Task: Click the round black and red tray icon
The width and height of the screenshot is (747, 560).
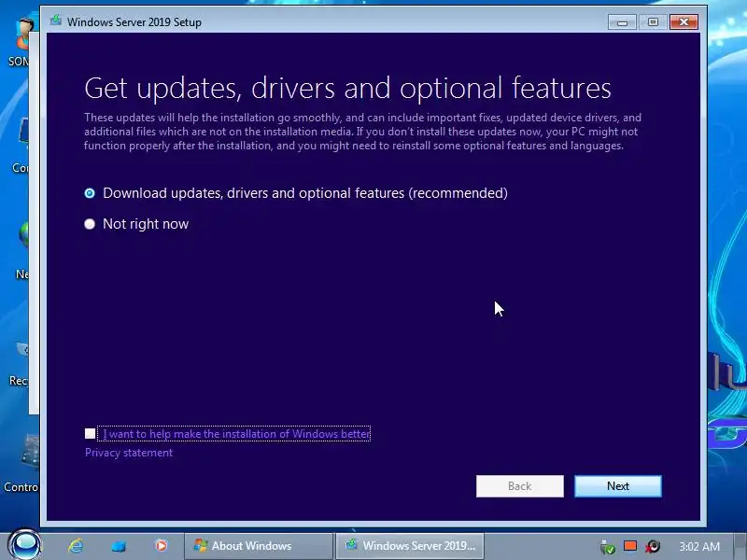Action: pyautogui.click(x=653, y=546)
